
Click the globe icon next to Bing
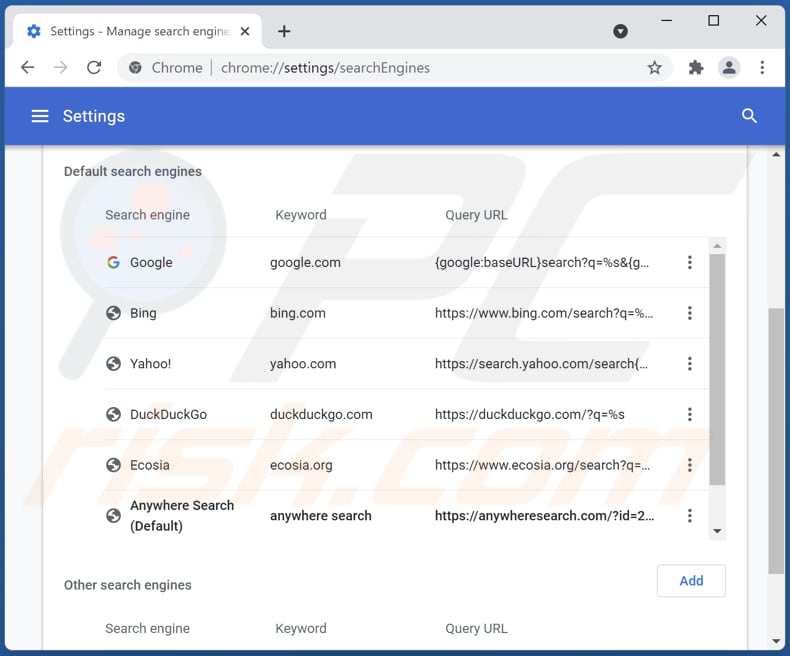pyautogui.click(x=113, y=313)
